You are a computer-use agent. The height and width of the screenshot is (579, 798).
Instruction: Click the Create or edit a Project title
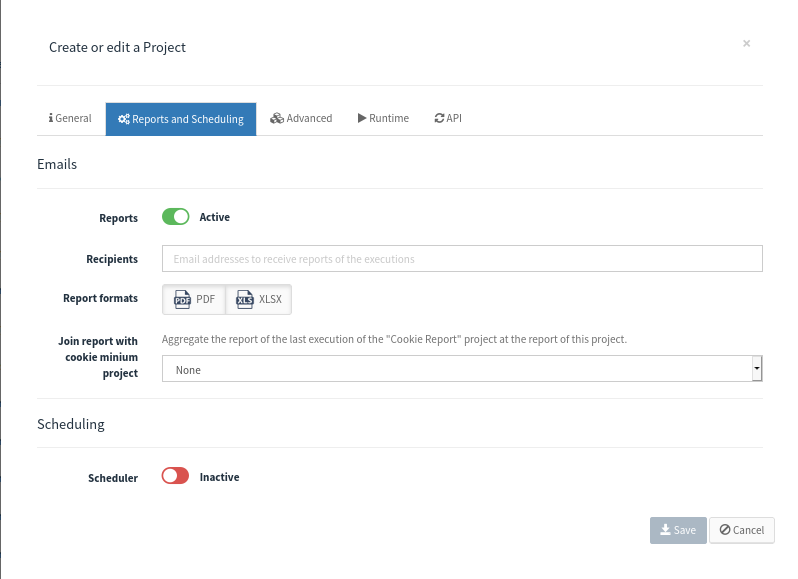(x=118, y=47)
